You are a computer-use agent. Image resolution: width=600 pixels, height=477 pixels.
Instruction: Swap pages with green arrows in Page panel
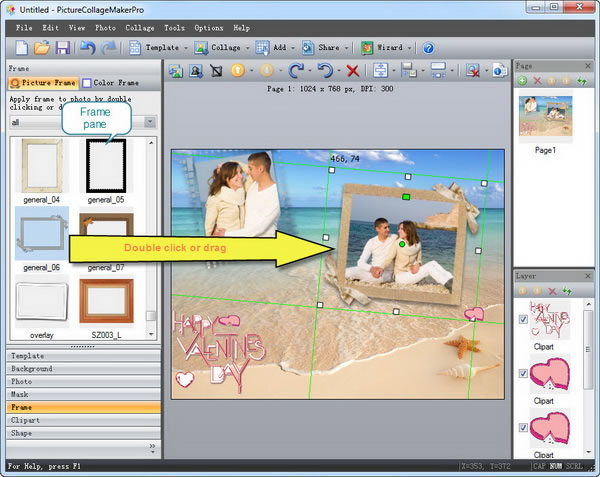click(x=582, y=80)
